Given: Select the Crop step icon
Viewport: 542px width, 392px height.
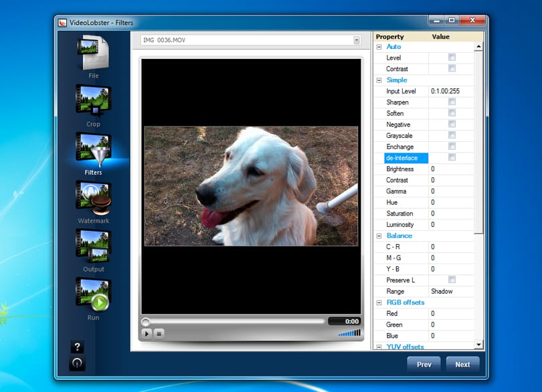Looking at the screenshot, I should (x=93, y=101).
